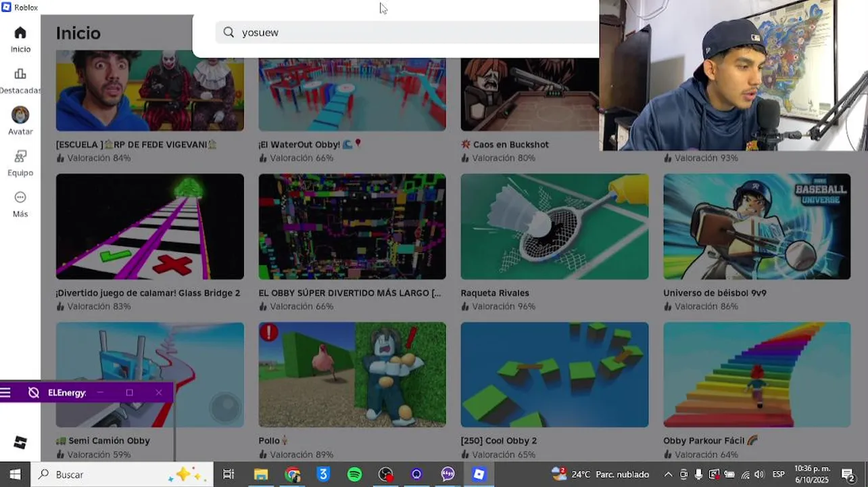Image resolution: width=868 pixels, height=487 pixels.
Task: Click the Caos en Buckshot title
Action: [x=505, y=144]
